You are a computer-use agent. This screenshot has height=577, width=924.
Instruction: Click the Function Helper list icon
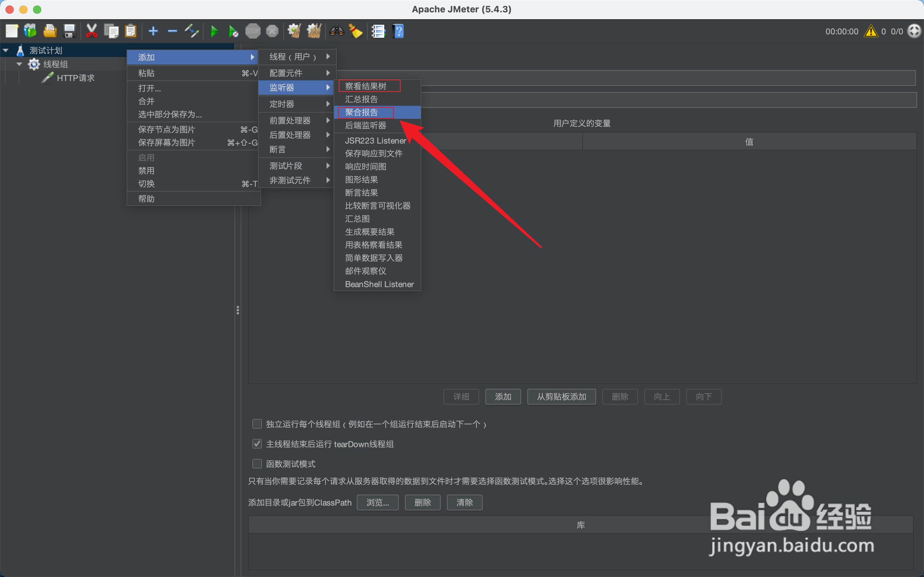point(378,31)
